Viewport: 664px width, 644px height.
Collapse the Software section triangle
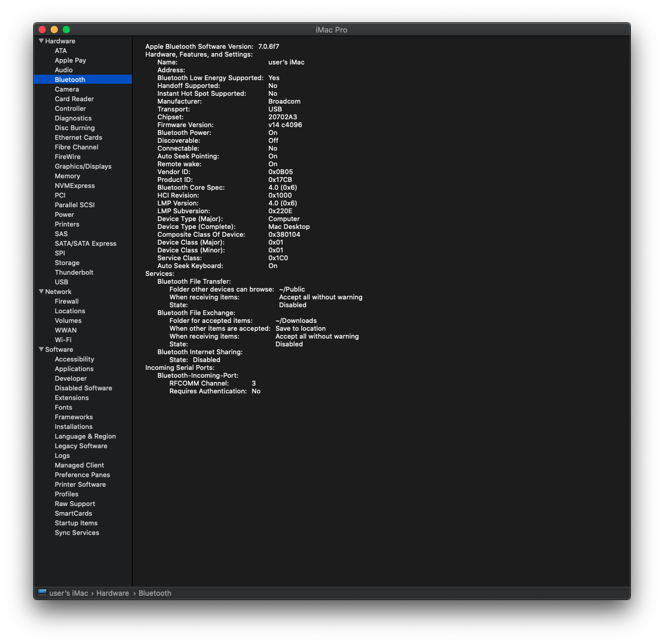(x=42, y=349)
